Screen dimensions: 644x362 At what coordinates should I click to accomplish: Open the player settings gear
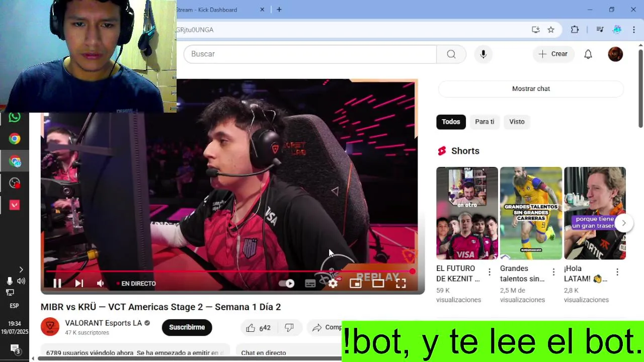[333, 284]
